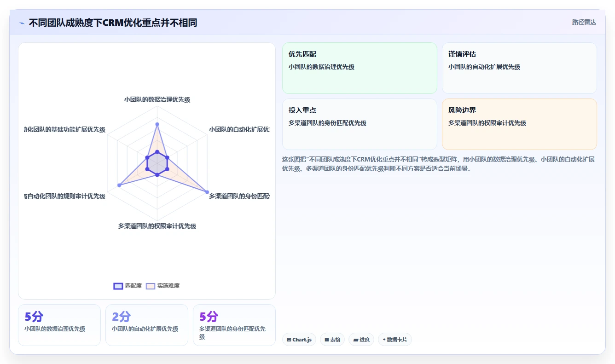Click the 数据卡片 tag

tap(395, 340)
